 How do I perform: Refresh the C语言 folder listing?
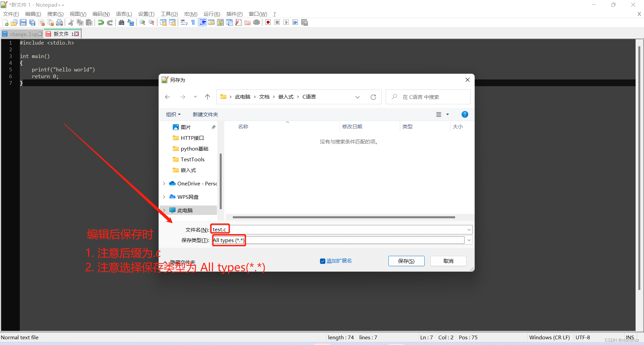coord(373,97)
